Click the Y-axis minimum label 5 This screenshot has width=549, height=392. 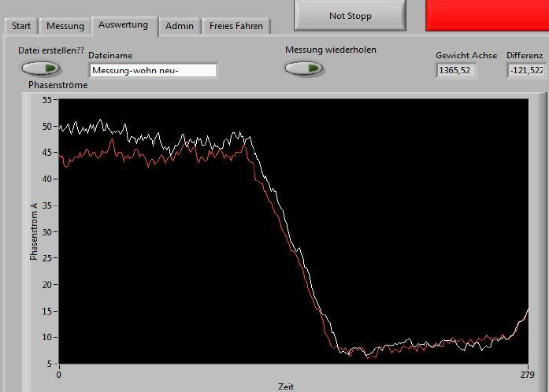point(50,364)
